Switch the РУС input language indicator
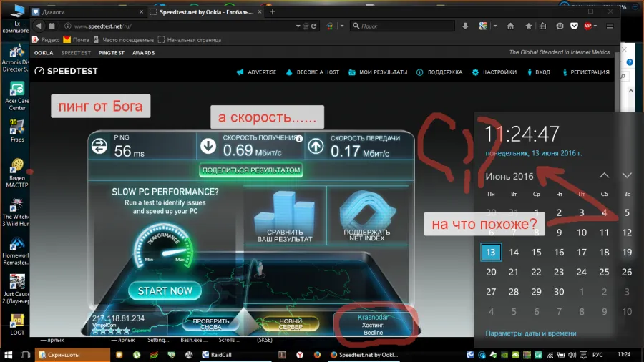Image resolution: width=644 pixels, height=362 pixels. pyautogui.click(x=598, y=355)
